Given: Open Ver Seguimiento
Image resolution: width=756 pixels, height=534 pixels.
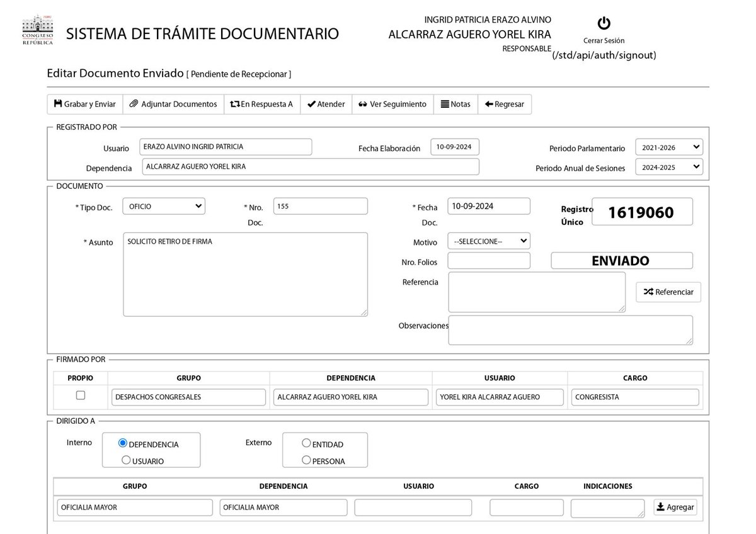Looking at the screenshot, I should tap(392, 104).
